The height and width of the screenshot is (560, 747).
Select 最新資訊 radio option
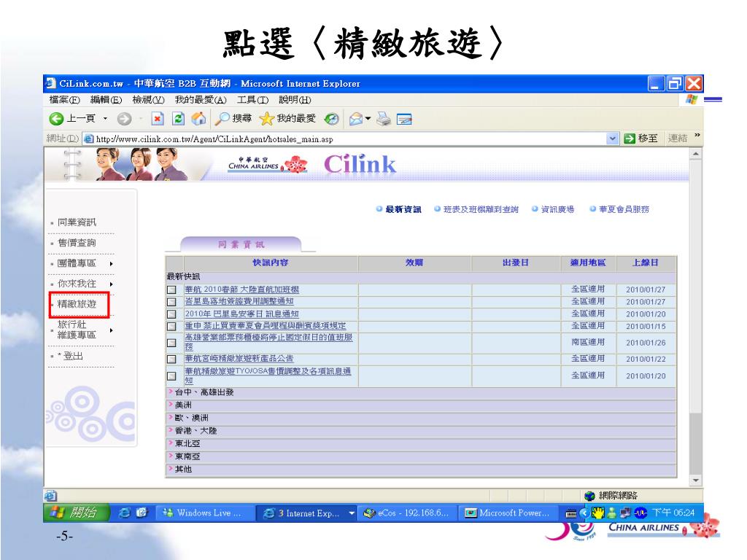click(x=379, y=209)
